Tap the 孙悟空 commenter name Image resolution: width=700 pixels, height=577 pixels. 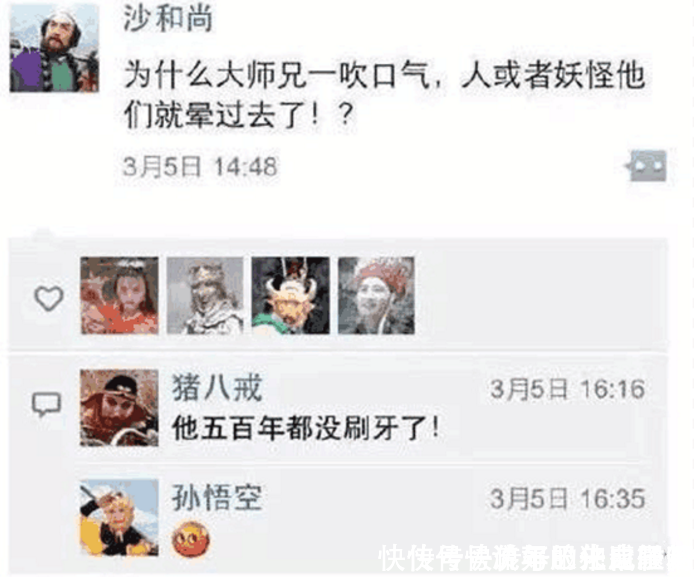[217, 497]
